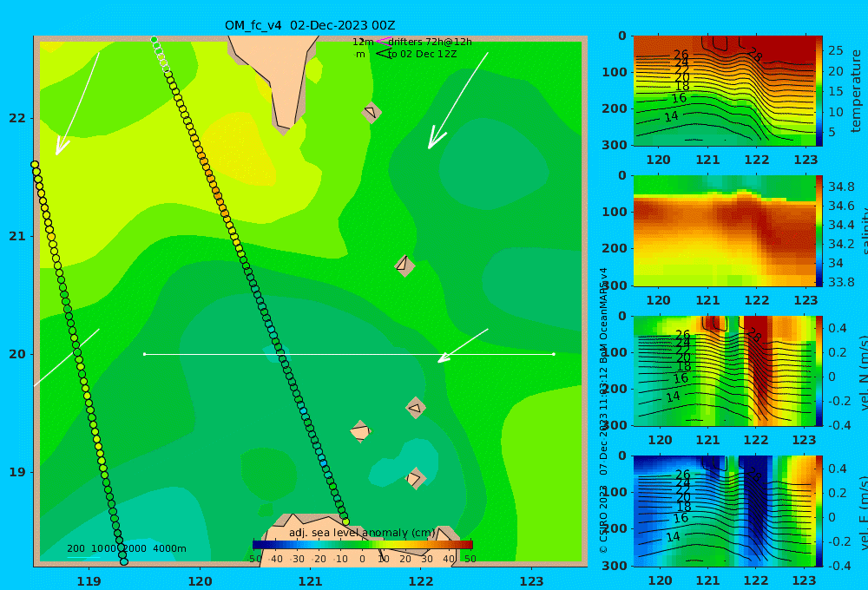This screenshot has height=590, width=868.
Task: Click longitude label 119 on main map
Action: 89,581
